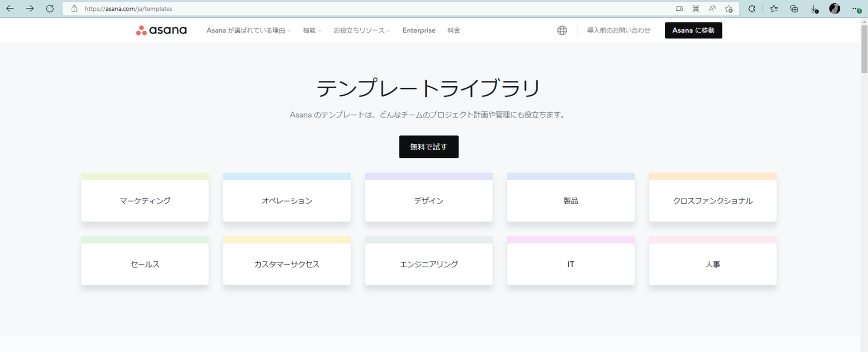
Task: Open browser Settings and more menu
Action: tap(856, 9)
